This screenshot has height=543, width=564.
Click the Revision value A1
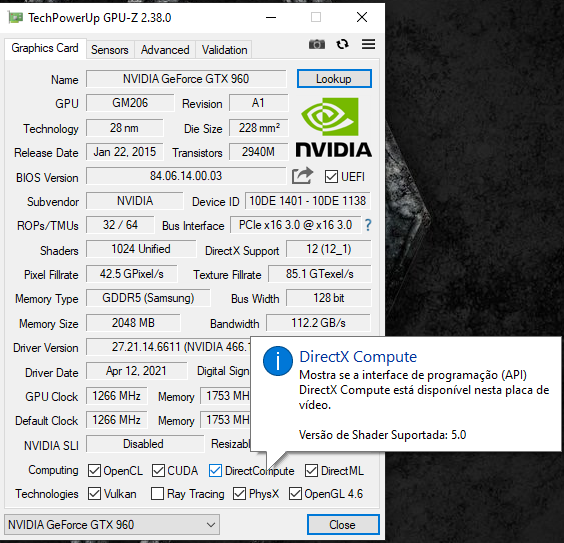tap(258, 103)
